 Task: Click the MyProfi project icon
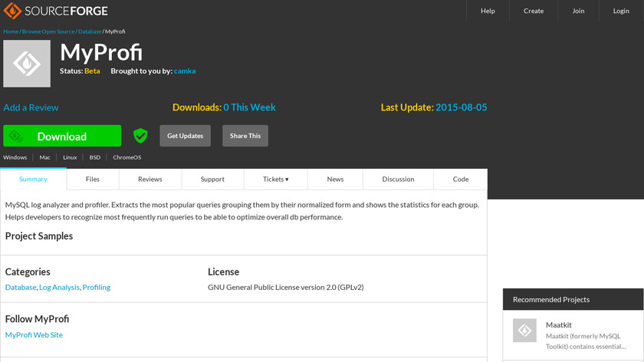pos(27,64)
